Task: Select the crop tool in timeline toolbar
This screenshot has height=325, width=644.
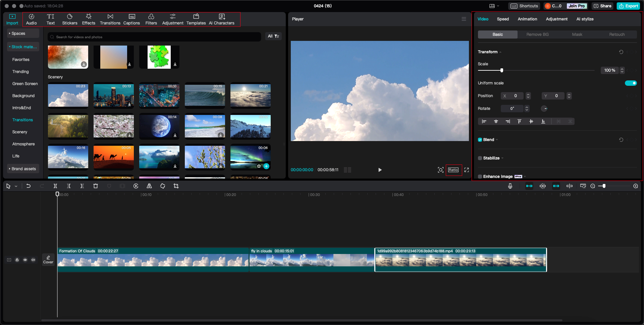Action: (x=176, y=186)
